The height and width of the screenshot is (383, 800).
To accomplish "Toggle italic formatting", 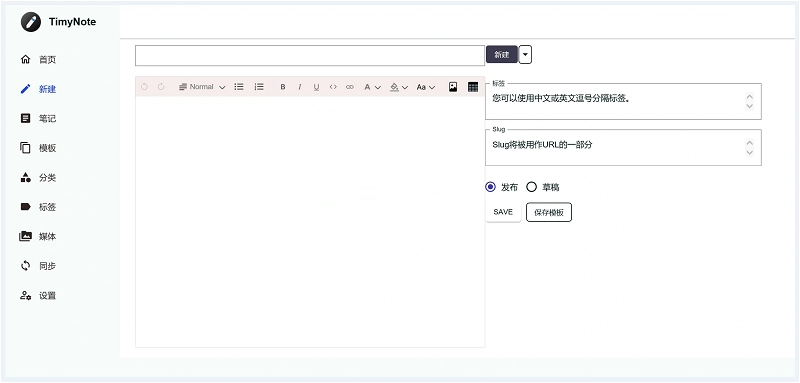I will point(299,87).
